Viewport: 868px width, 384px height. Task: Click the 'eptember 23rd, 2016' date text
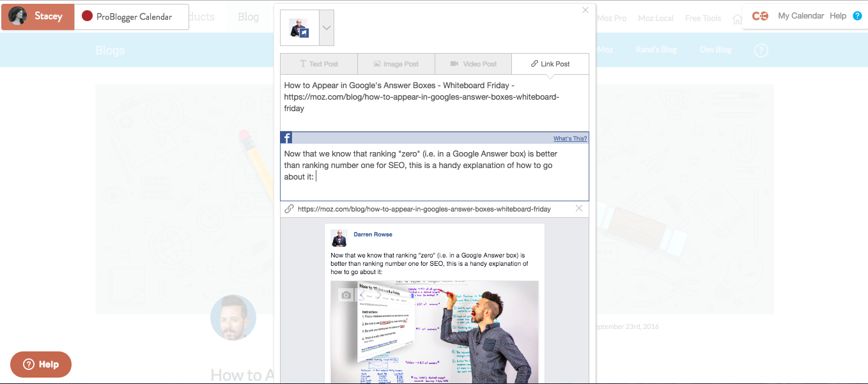point(627,326)
